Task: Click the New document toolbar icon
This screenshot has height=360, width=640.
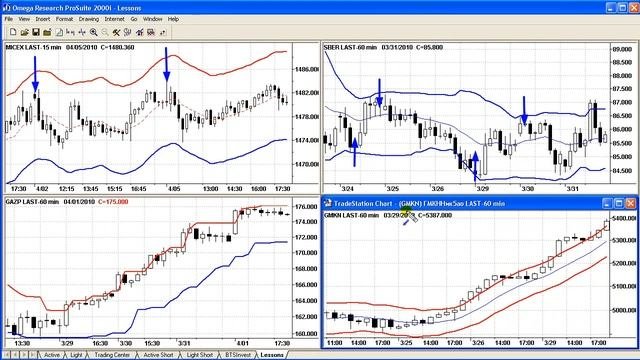Action: pyautogui.click(x=13, y=32)
